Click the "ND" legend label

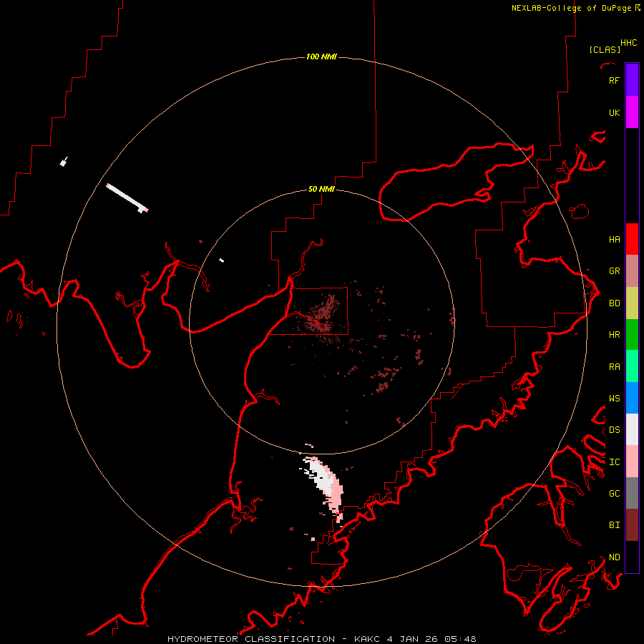614,557
